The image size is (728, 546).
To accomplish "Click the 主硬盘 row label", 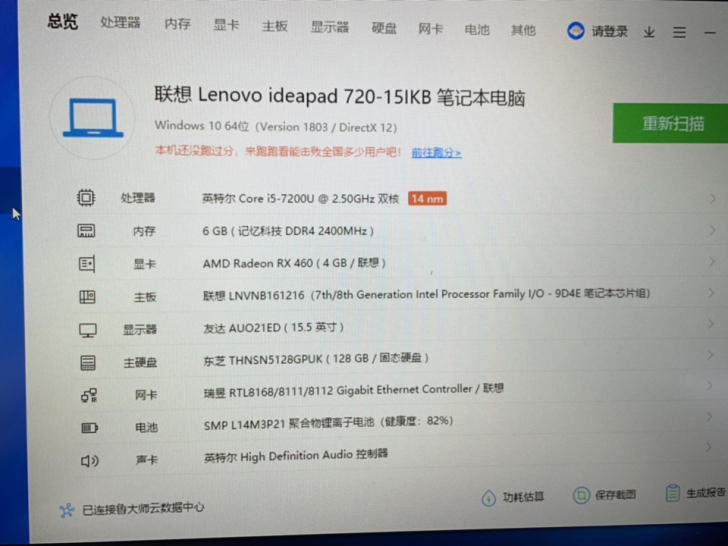I will coord(140,363).
